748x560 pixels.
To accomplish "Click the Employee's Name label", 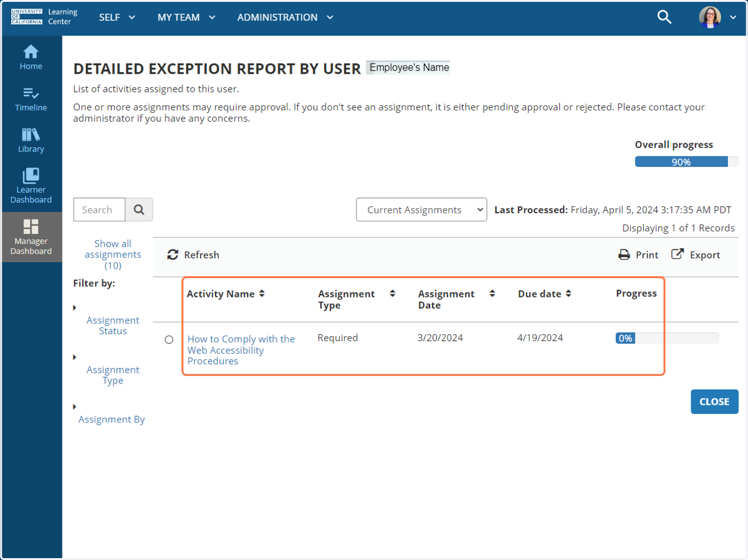I will pyautogui.click(x=409, y=67).
